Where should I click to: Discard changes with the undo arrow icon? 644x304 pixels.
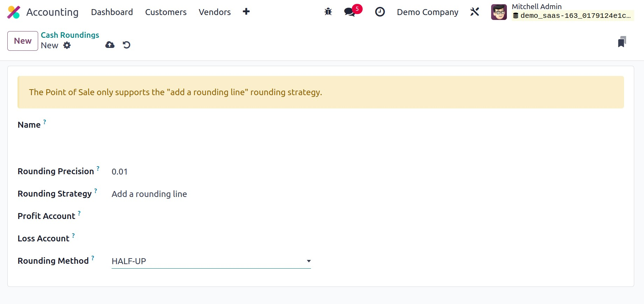click(x=126, y=45)
